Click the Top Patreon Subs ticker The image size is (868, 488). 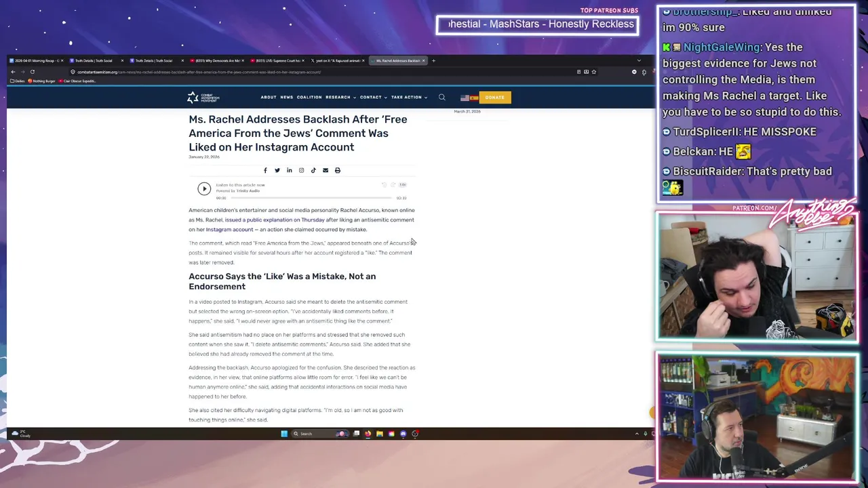[x=538, y=24]
